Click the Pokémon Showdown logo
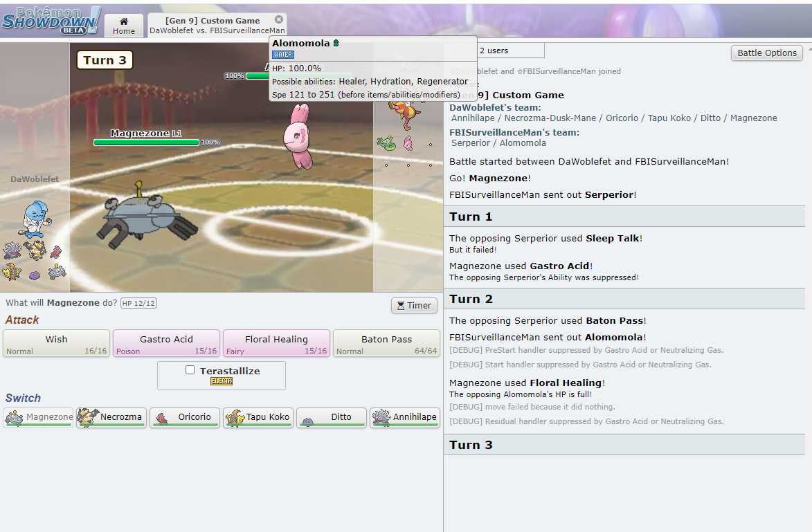The width and height of the screenshot is (812, 532). point(51,21)
